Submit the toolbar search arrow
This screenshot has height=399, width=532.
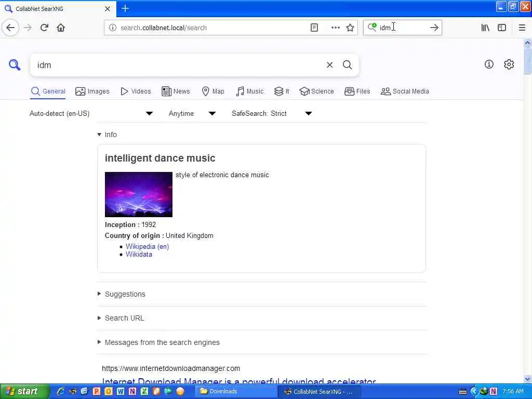pos(434,28)
